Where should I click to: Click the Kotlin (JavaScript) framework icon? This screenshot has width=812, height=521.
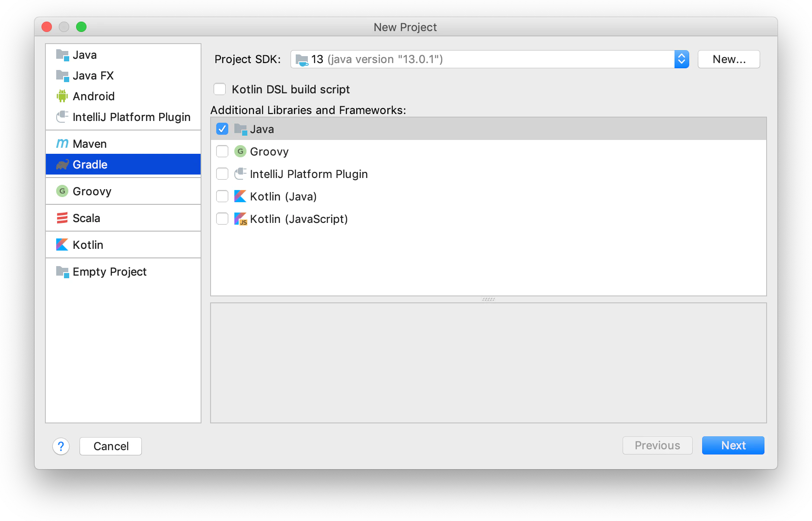coord(240,219)
